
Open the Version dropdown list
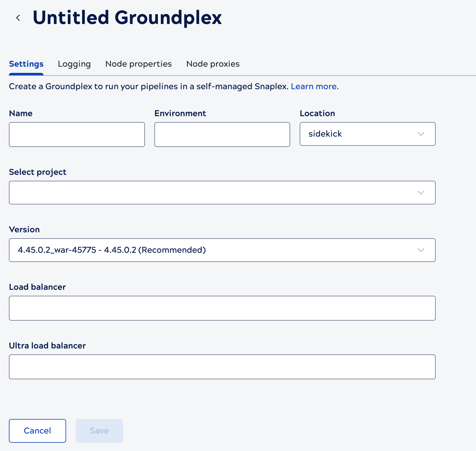222,250
